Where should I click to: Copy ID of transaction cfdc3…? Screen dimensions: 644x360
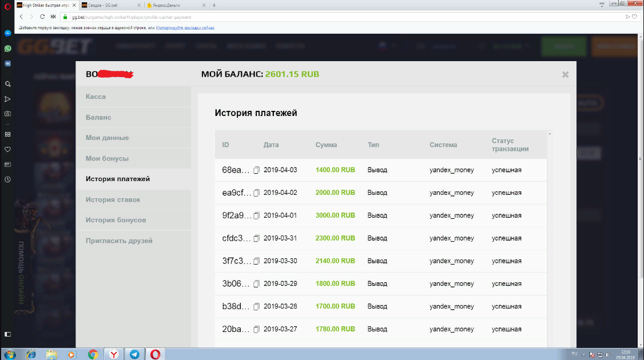[x=256, y=238]
